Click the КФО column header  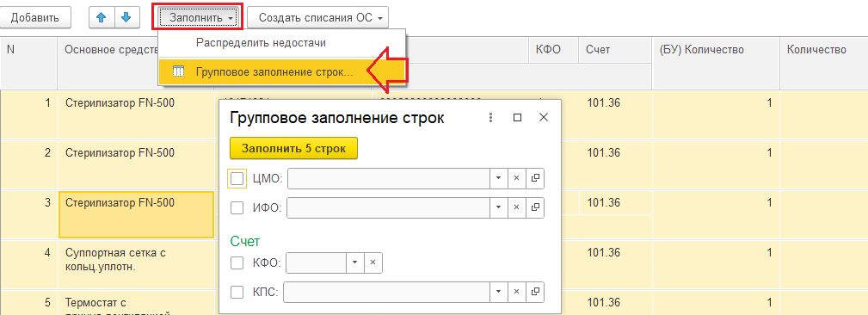pyautogui.click(x=553, y=50)
